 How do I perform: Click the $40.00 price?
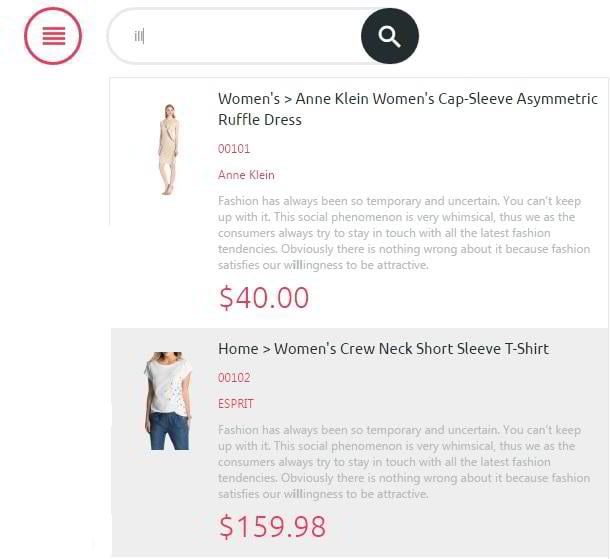(264, 298)
